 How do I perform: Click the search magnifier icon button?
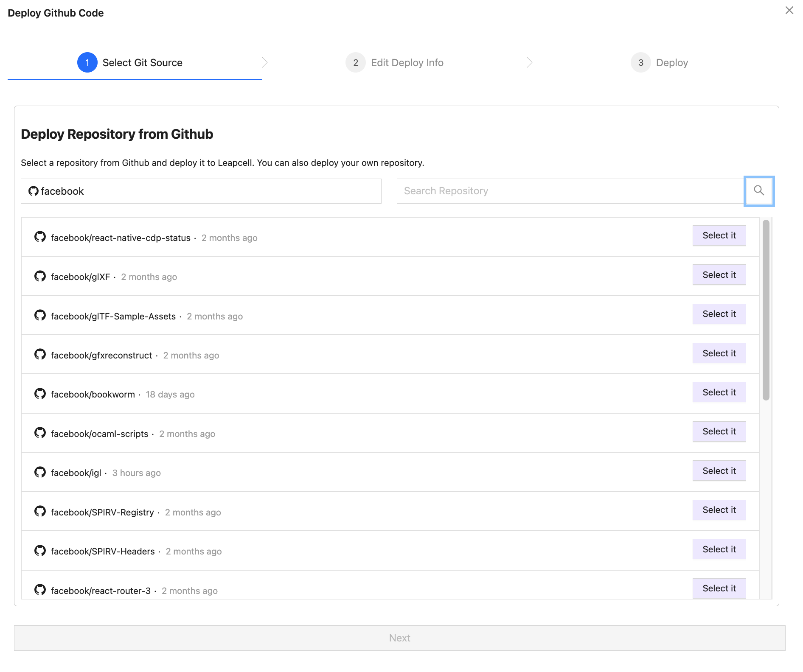(x=759, y=191)
